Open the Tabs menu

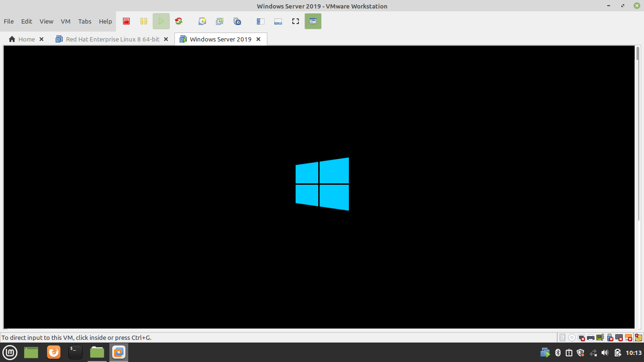click(x=85, y=21)
